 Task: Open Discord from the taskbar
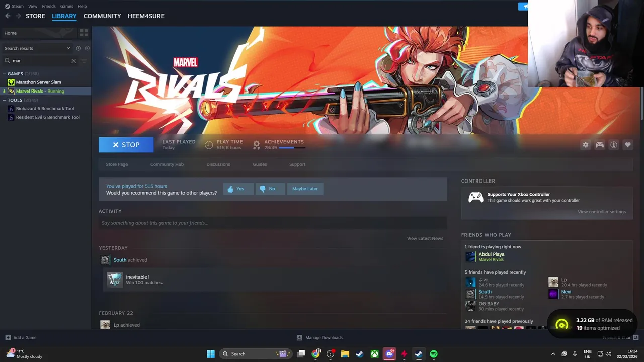point(389,354)
